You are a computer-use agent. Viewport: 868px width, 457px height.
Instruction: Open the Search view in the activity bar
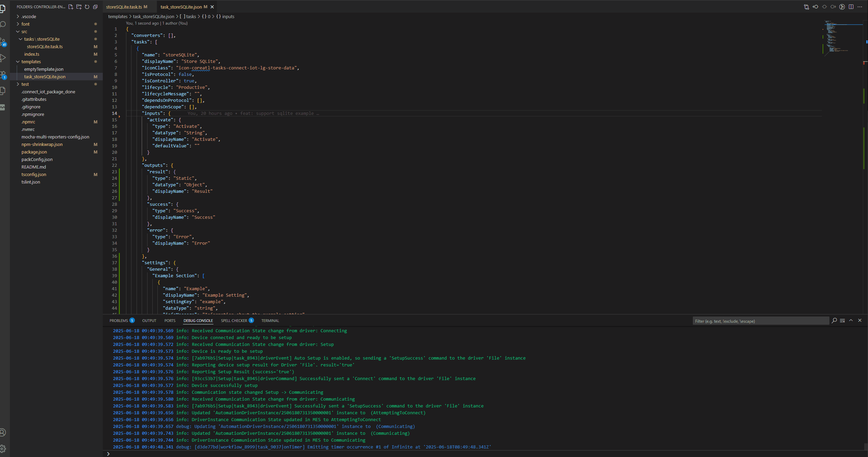(3, 24)
